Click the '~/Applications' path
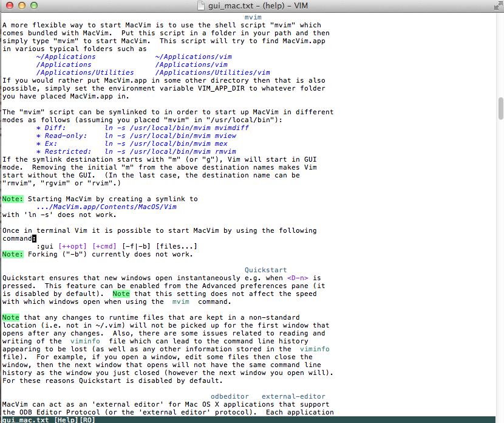This screenshot has height=423, width=504. tap(66, 57)
